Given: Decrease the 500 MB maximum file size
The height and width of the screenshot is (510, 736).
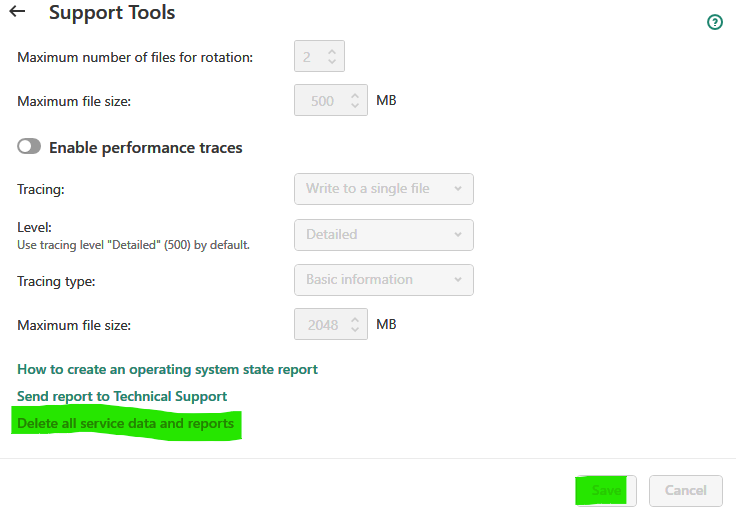Looking at the screenshot, I should [x=354, y=106].
